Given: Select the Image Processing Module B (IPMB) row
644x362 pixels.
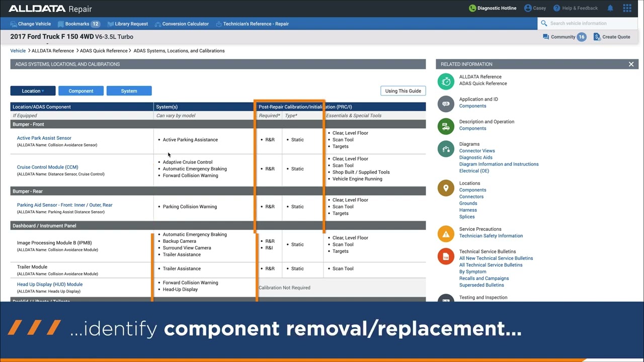Looking at the screenshot, I should 218,245.
